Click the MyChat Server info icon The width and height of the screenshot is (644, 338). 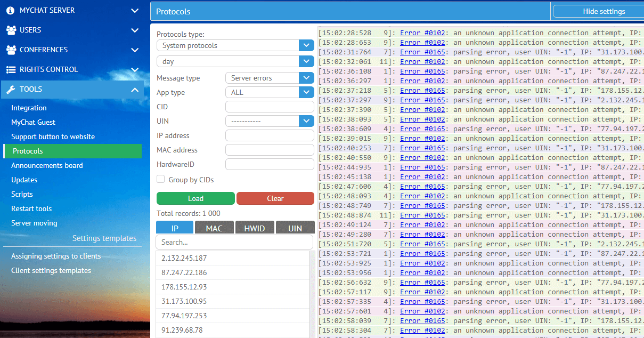point(11,10)
